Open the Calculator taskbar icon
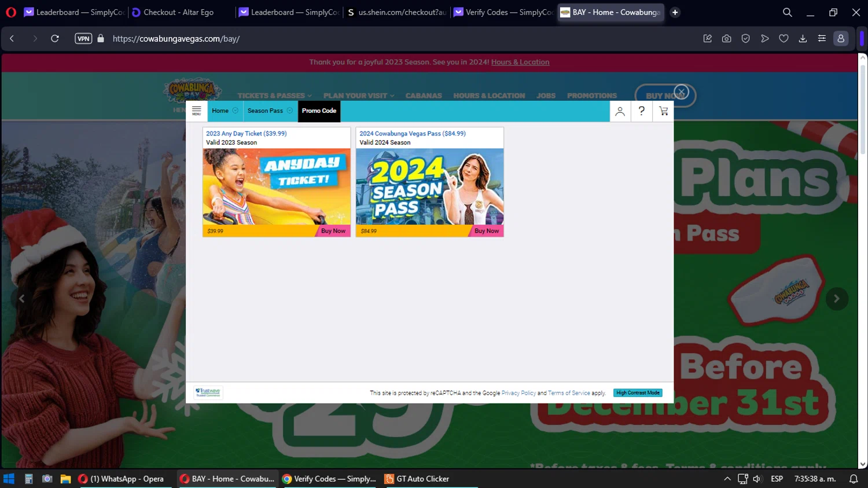868x488 pixels. click(x=28, y=479)
